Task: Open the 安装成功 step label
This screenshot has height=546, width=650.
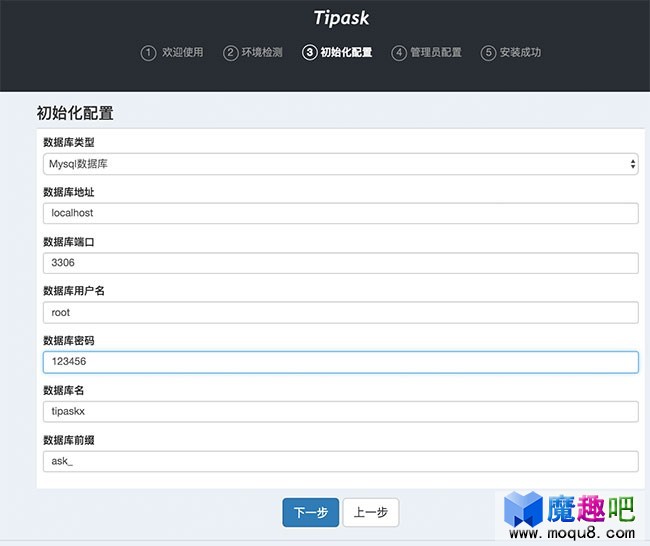Action: (520, 52)
